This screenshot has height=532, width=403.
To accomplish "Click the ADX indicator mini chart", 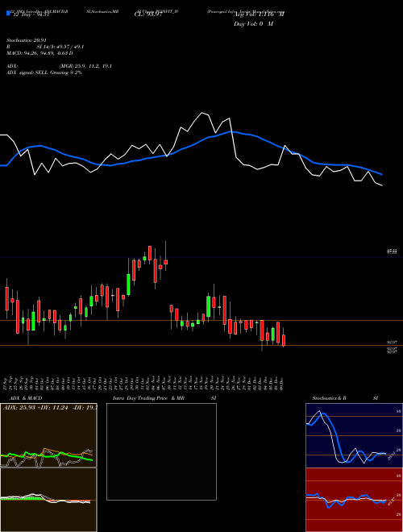I will point(48,435).
